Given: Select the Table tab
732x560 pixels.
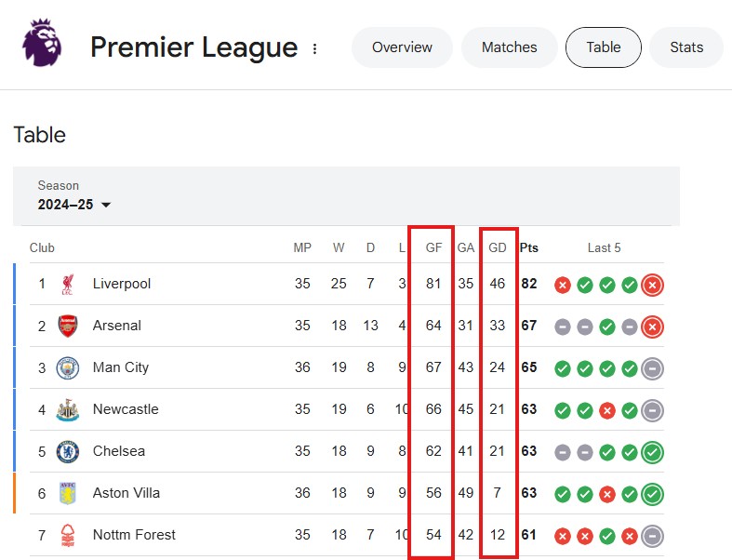Looking at the screenshot, I should [x=604, y=47].
